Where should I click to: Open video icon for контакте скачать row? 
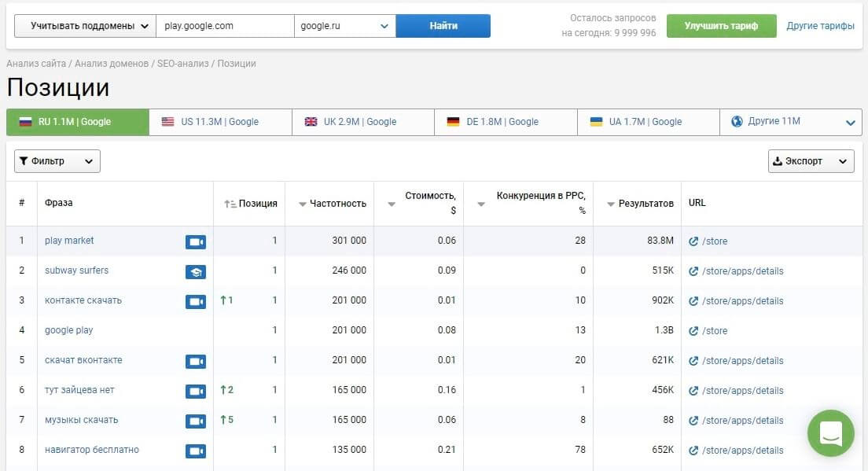(x=196, y=302)
